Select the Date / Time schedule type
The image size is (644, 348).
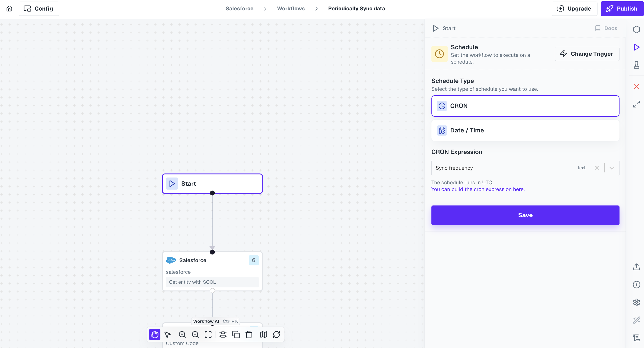(x=525, y=130)
